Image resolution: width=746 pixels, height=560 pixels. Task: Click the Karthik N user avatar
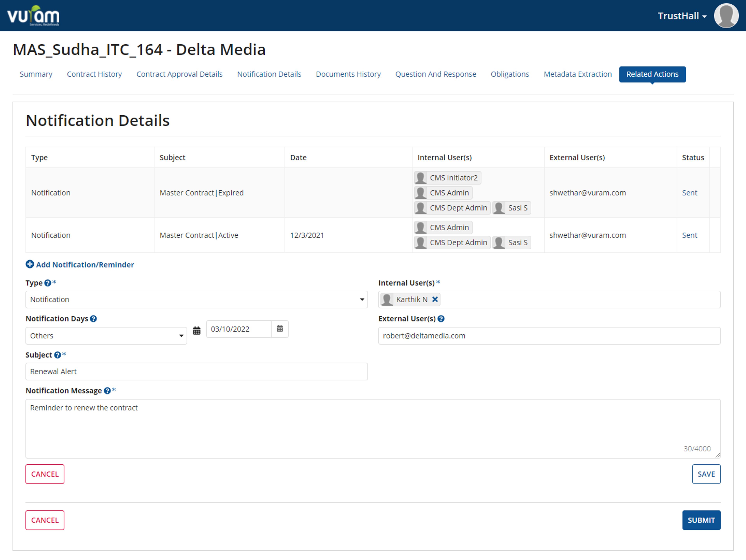coord(387,299)
